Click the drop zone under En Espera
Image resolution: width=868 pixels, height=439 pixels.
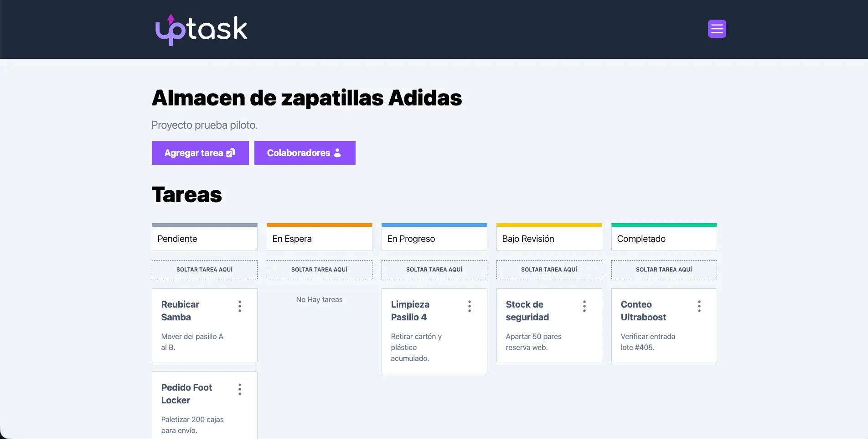319,270
